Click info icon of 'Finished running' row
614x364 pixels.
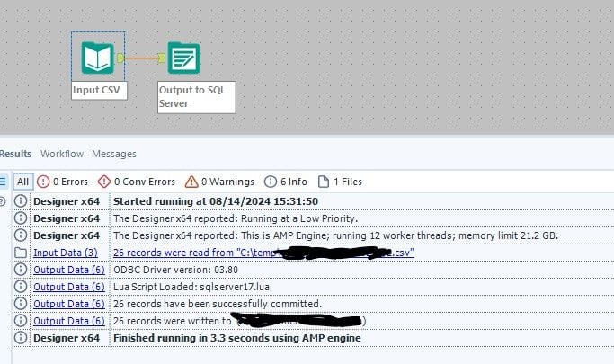click(21, 337)
